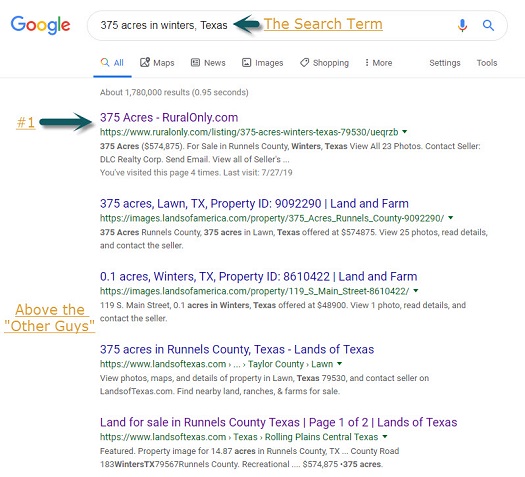The image size is (525, 477).
Task: Click the ruralonly.com listing URL
Action: pos(249,132)
